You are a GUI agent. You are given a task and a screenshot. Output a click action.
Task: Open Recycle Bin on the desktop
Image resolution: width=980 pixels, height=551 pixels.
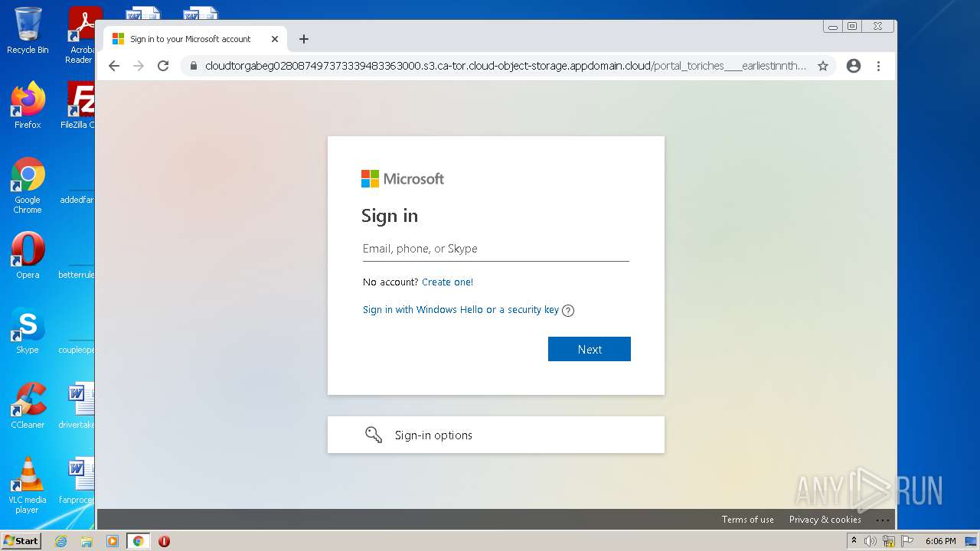coord(28,31)
